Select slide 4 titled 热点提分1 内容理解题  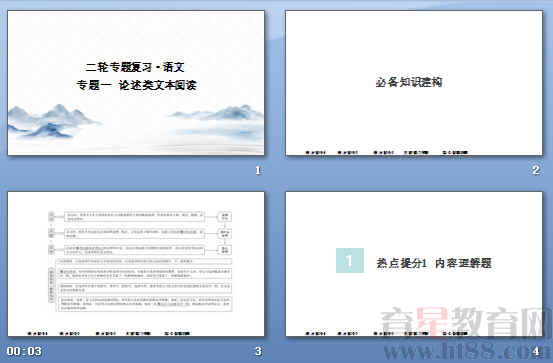[x=414, y=264]
